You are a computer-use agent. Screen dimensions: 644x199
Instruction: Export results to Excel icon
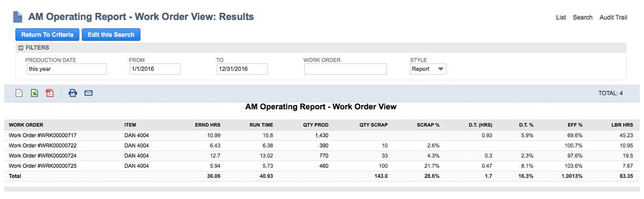34,93
